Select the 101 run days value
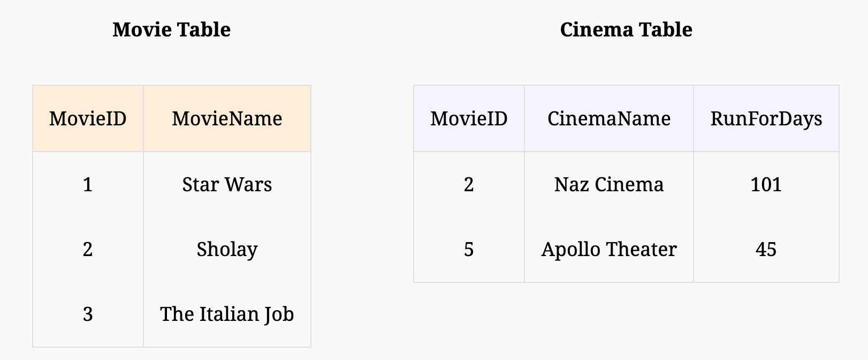The image size is (868, 360). (766, 184)
